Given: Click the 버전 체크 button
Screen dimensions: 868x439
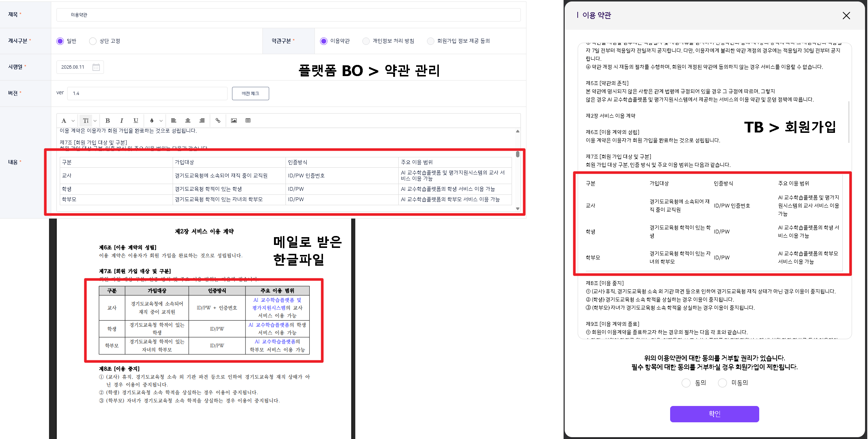Looking at the screenshot, I should pos(251,94).
